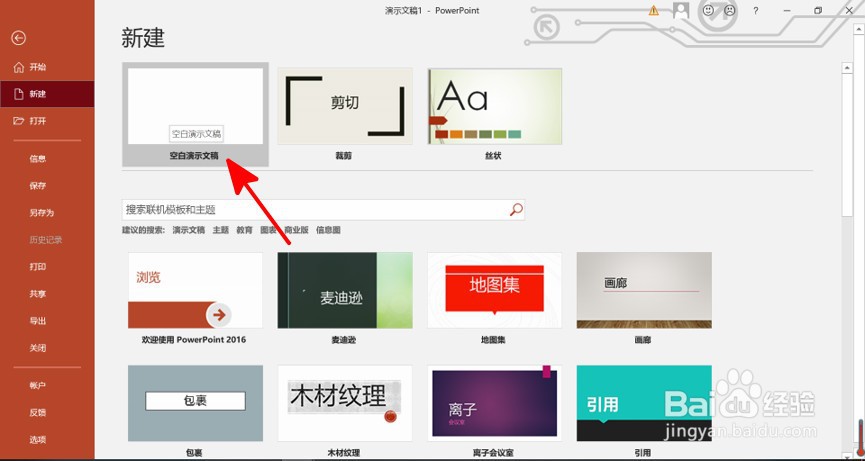Click the 教育 suggested search link
This screenshot has height=461, width=865.
click(x=244, y=230)
